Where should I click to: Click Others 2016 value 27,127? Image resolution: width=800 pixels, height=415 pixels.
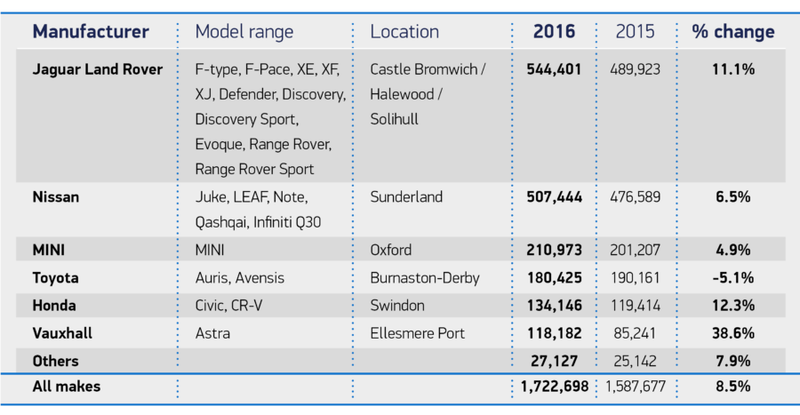click(554, 361)
